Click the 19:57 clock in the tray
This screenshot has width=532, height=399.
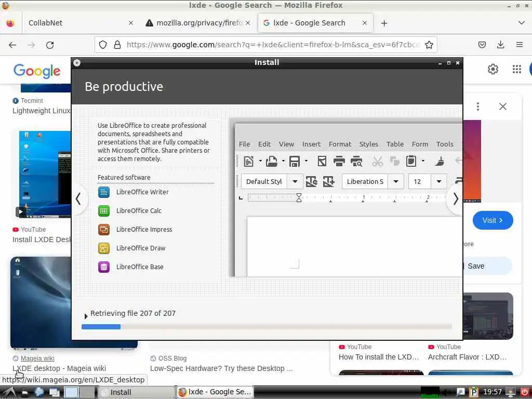tap(493, 392)
